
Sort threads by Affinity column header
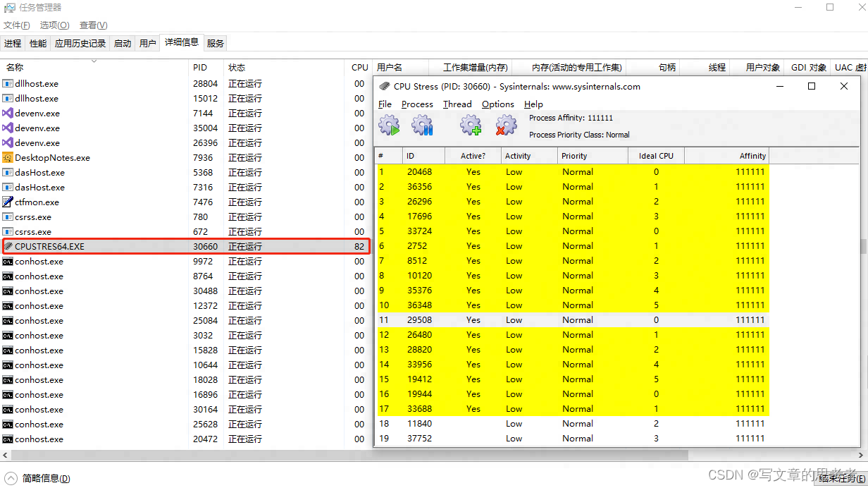(x=726, y=156)
